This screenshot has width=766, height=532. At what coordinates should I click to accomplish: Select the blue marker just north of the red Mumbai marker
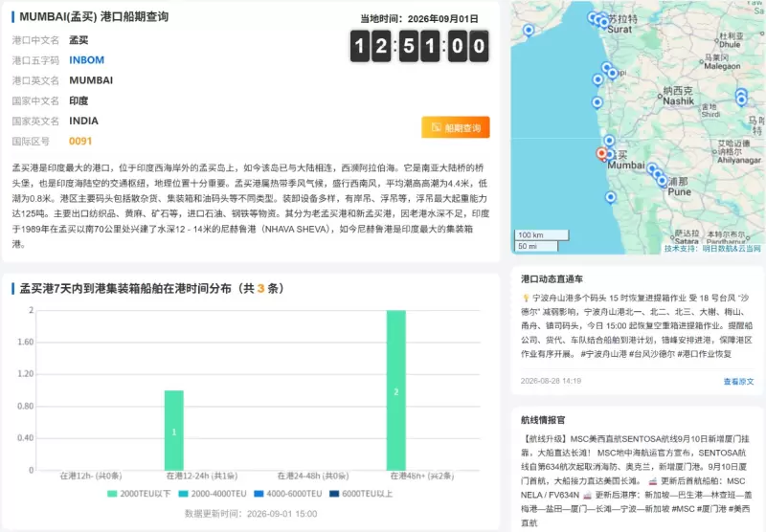click(609, 141)
